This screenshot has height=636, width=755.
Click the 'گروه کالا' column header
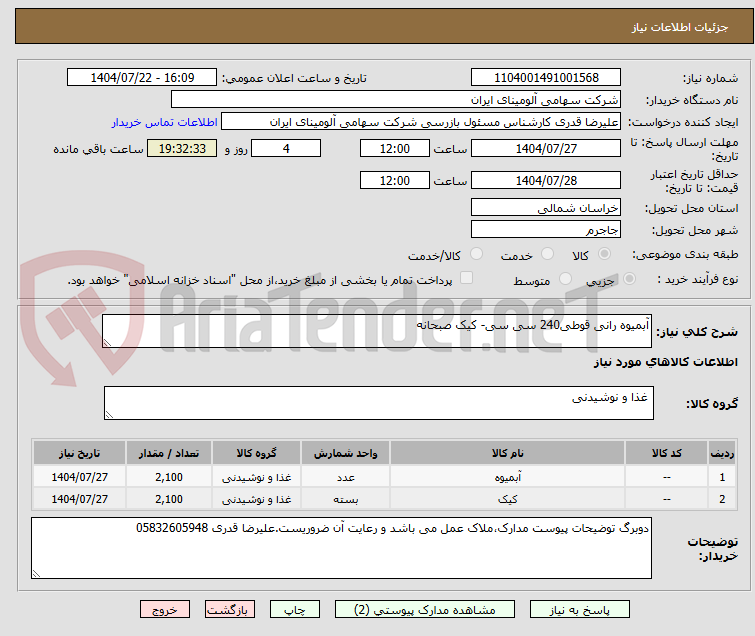tap(256, 453)
